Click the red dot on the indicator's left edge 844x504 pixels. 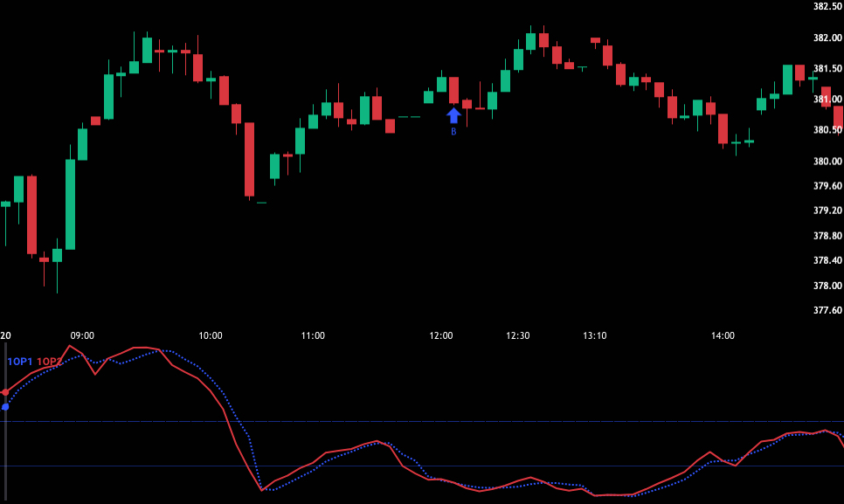(x=5, y=392)
